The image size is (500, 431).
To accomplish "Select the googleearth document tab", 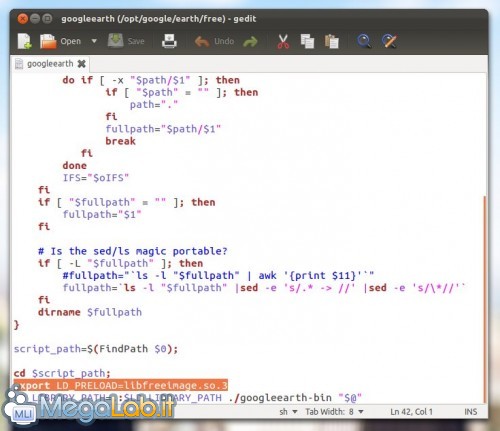I will [x=50, y=63].
